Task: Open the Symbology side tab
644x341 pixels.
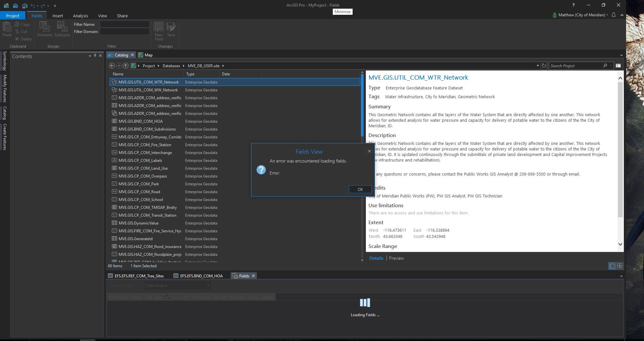Action: click(5, 61)
